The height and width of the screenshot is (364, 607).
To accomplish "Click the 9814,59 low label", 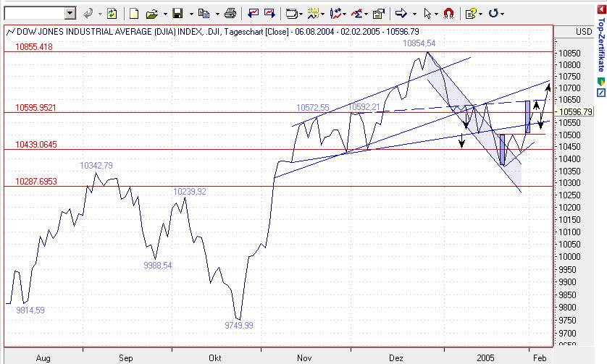I will (30, 310).
